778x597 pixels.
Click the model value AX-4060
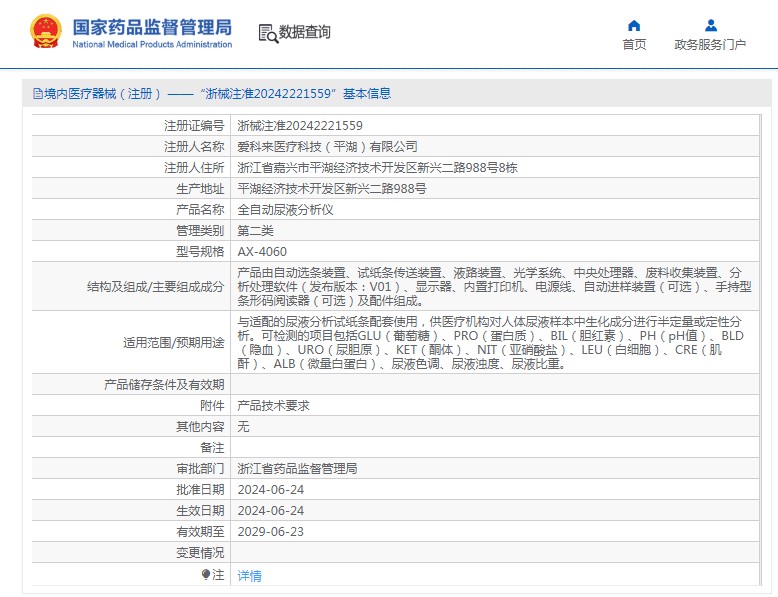click(261, 252)
